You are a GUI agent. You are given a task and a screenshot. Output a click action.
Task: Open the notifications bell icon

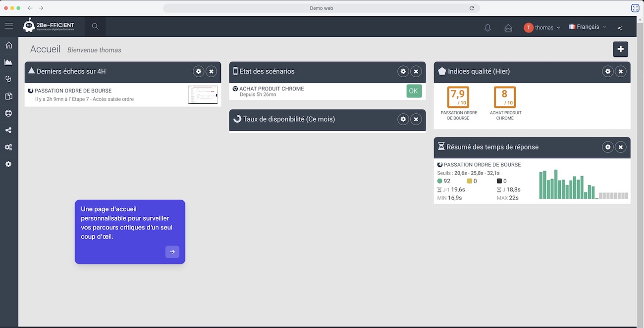click(x=487, y=28)
